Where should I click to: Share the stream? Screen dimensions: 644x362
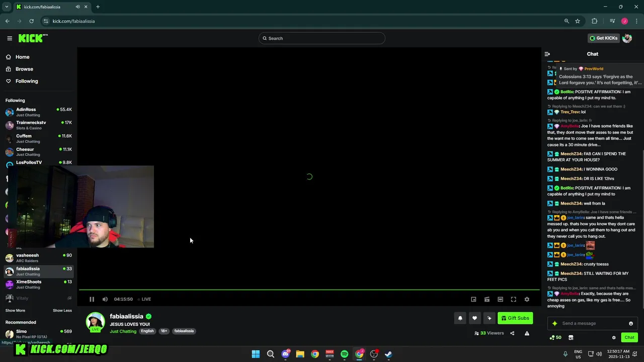coord(512,333)
